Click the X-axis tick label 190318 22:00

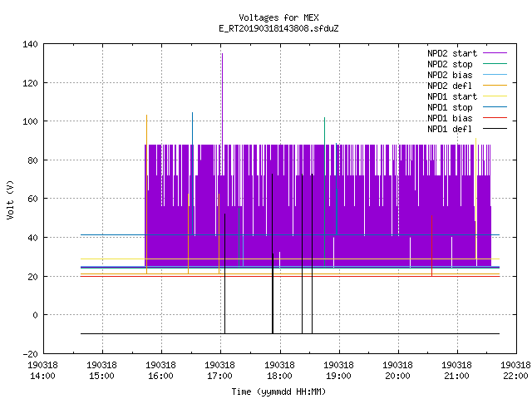[515, 371]
